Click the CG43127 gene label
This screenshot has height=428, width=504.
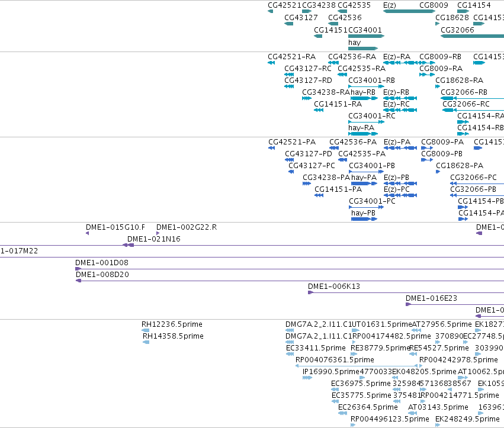(301, 17)
